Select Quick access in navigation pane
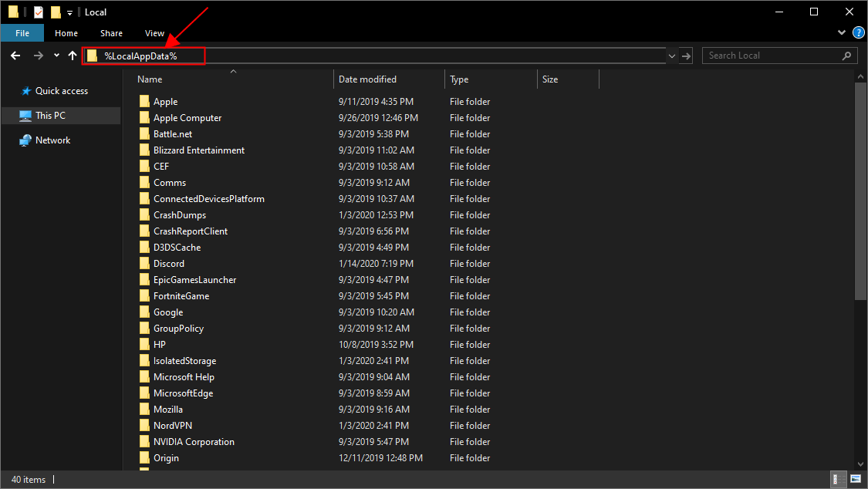868x489 pixels. click(61, 91)
